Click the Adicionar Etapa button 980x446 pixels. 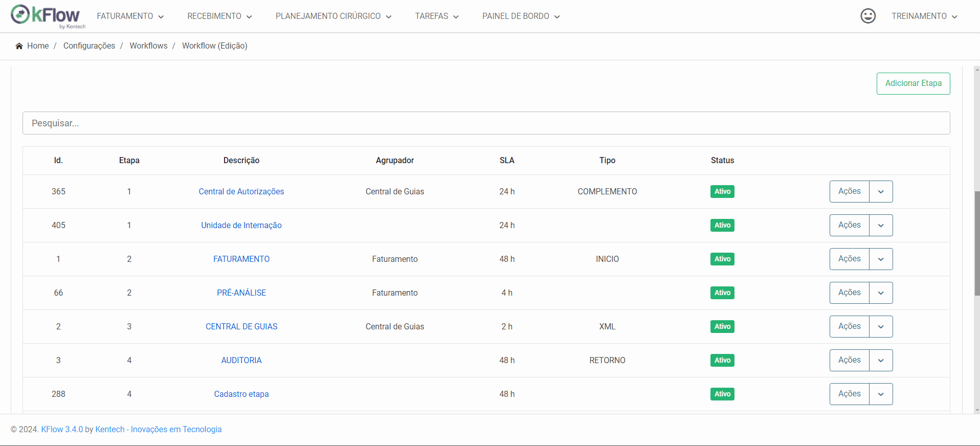tap(913, 83)
